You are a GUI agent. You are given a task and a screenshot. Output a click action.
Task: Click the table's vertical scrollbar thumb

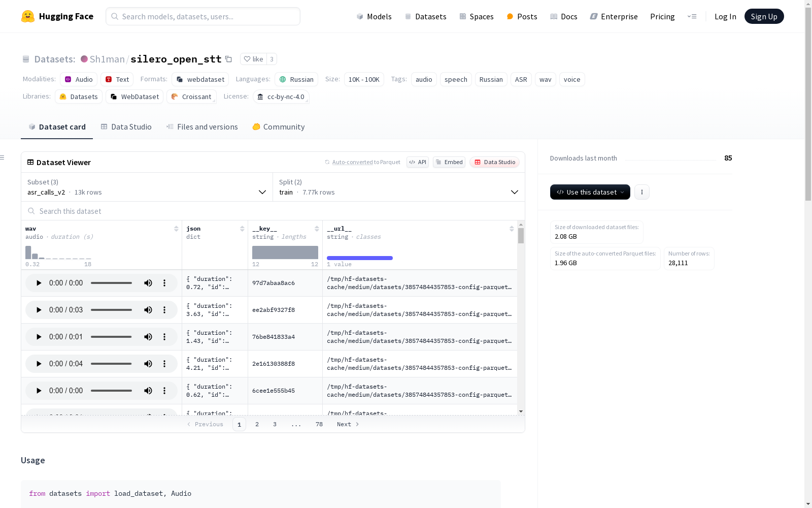[x=521, y=236]
